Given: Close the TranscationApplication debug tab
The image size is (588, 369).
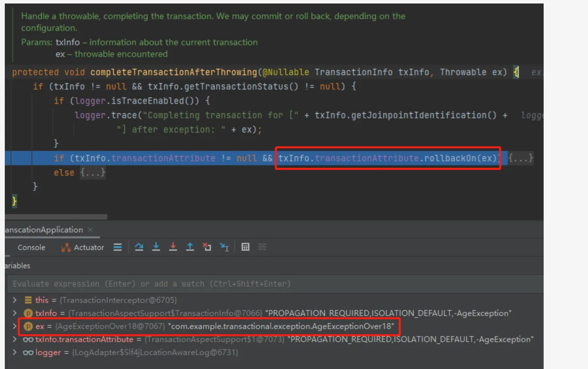Looking at the screenshot, I should 90,230.
